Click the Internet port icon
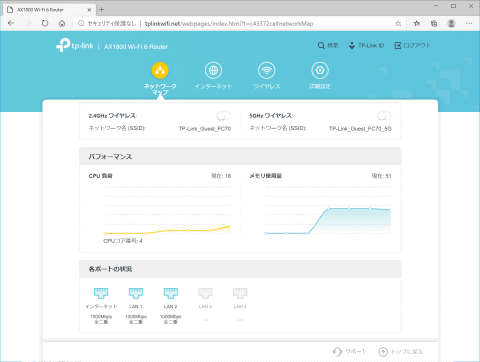 point(101,293)
